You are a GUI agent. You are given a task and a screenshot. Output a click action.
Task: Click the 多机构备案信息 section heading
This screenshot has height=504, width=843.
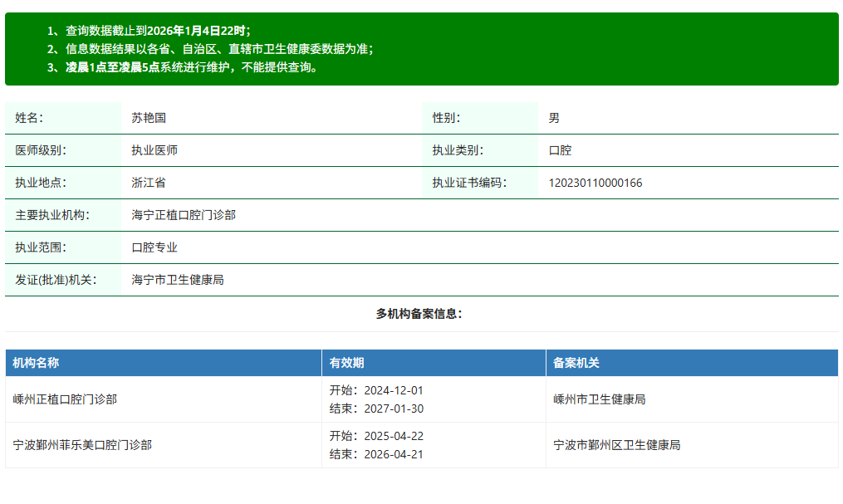(421, 313)
